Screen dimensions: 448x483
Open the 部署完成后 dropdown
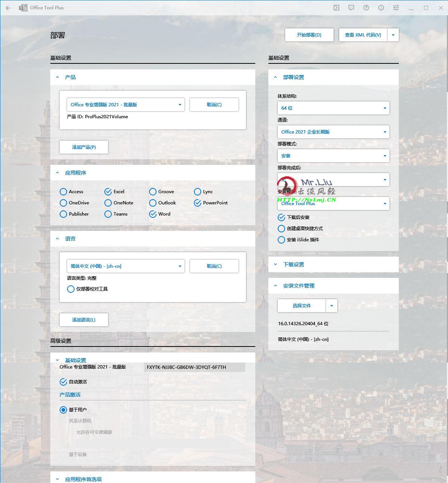coord(334,180)
